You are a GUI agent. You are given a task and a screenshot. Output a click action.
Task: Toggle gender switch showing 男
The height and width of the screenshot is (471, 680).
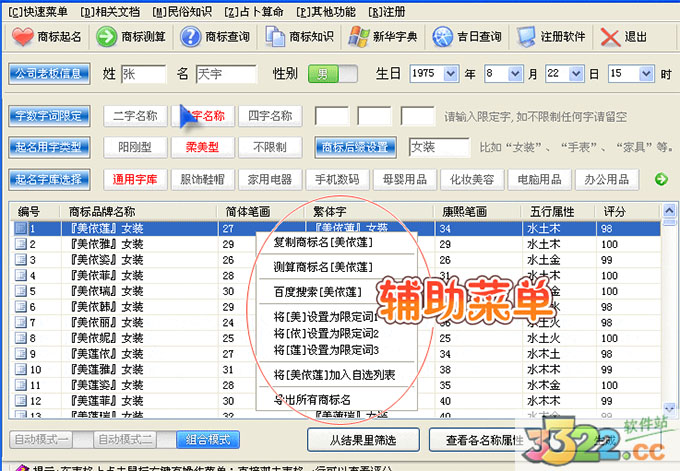(333, 74)
